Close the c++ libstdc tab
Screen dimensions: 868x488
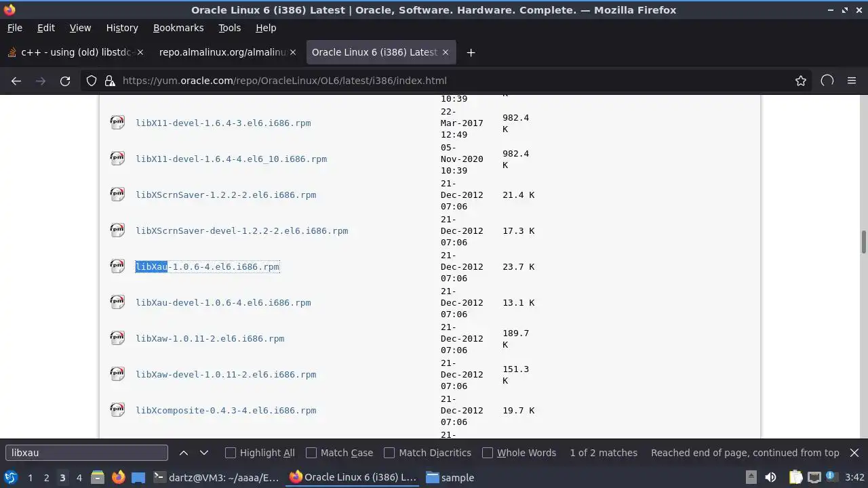click(x=140, y=52)
